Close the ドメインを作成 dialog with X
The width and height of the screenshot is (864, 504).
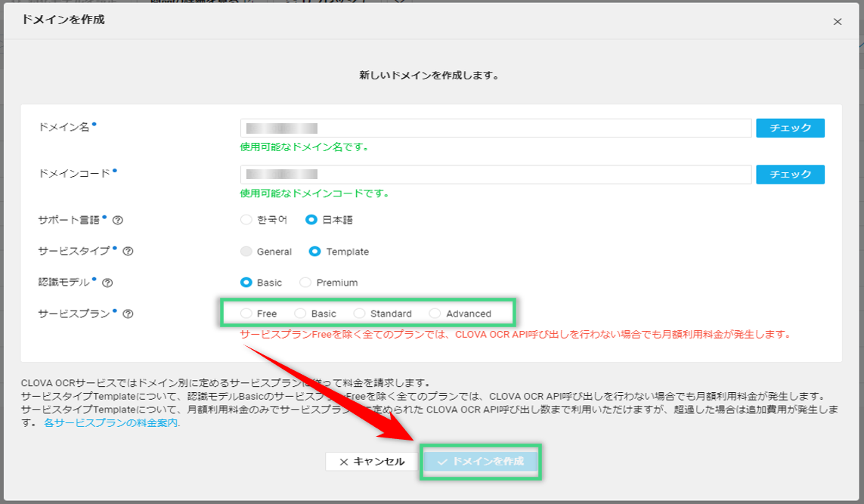click(837, 22)
